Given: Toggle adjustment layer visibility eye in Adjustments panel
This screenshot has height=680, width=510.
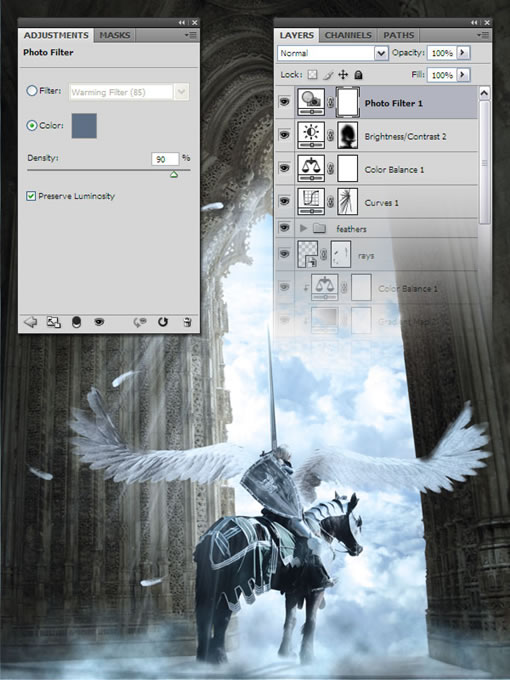Looking at the screenshot, I should point(99,322).
